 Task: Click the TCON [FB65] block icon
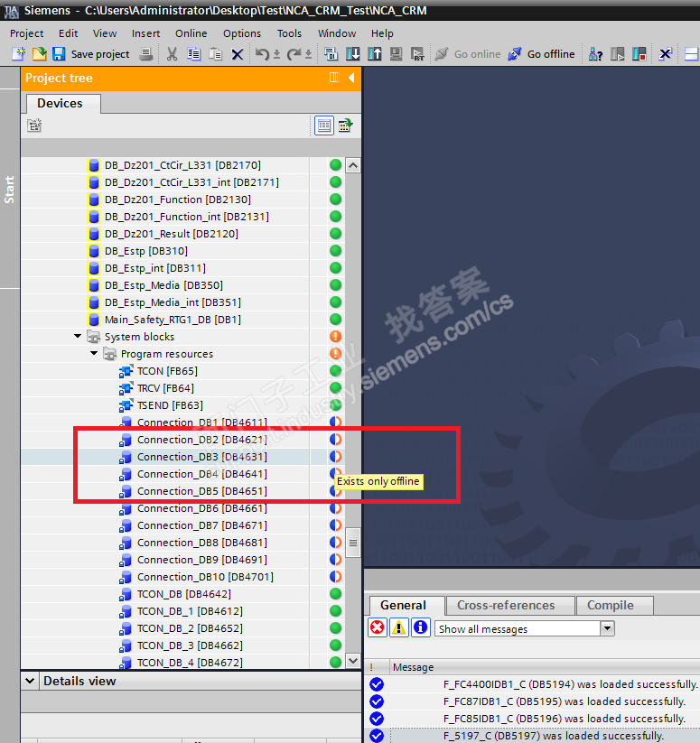pyautogui.click(x=126, y=371)
